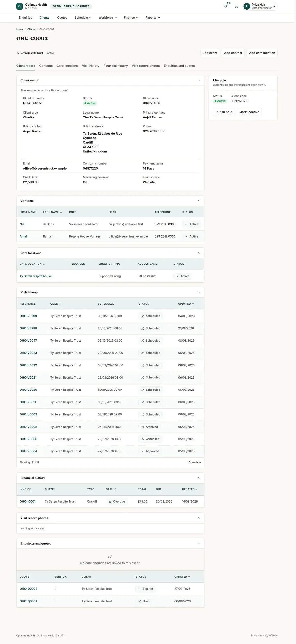Image resolution: width=296 pixels, height=644 pixels.
Task: Collapse the Visit record photos panel
Action: coord(199,518)
